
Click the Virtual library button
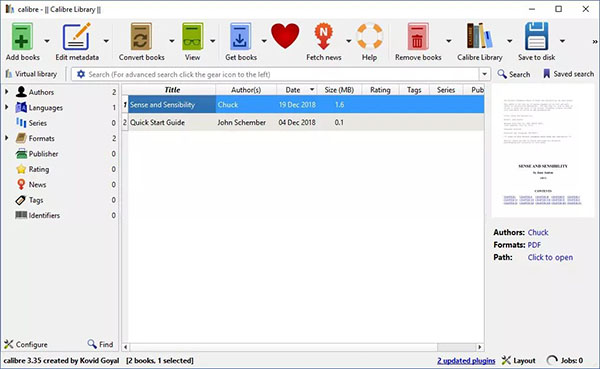tap(31, 74)
